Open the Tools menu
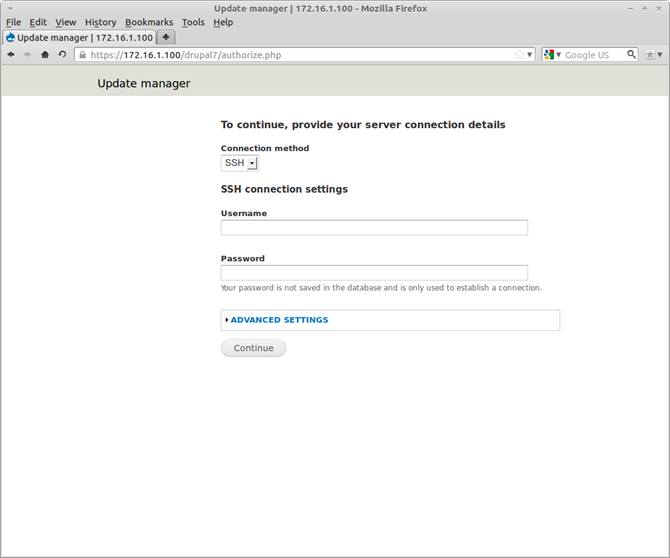670x558 pixels. pos(193,22)
